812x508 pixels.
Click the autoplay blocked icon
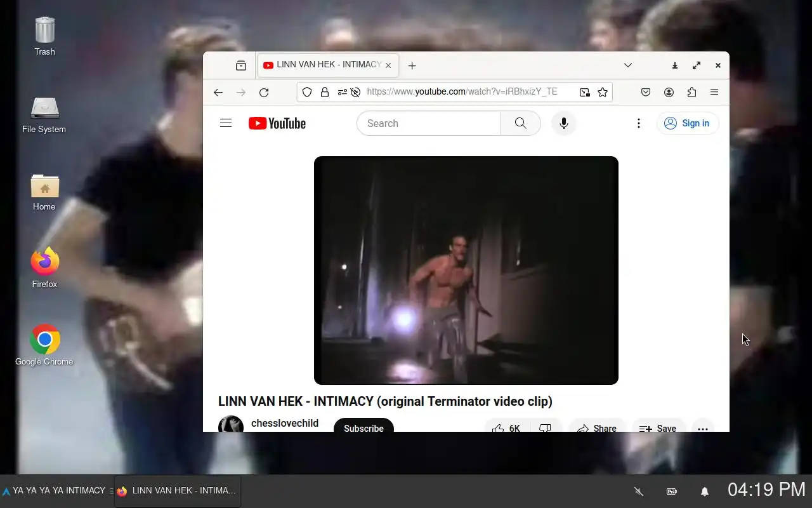[x=356, y=92]
